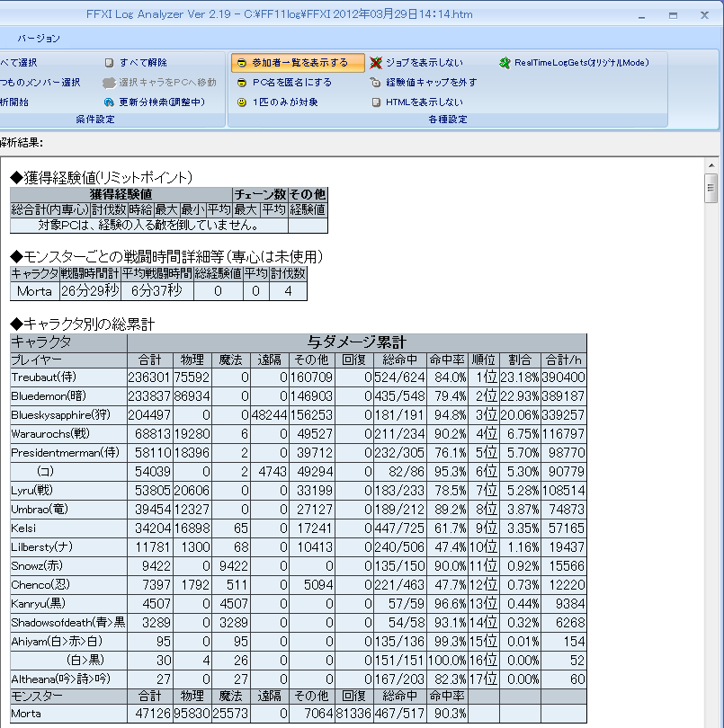724x728 pixels.
Task: Click the 各種設定 ribbon group label
Action: pos(447,120)
